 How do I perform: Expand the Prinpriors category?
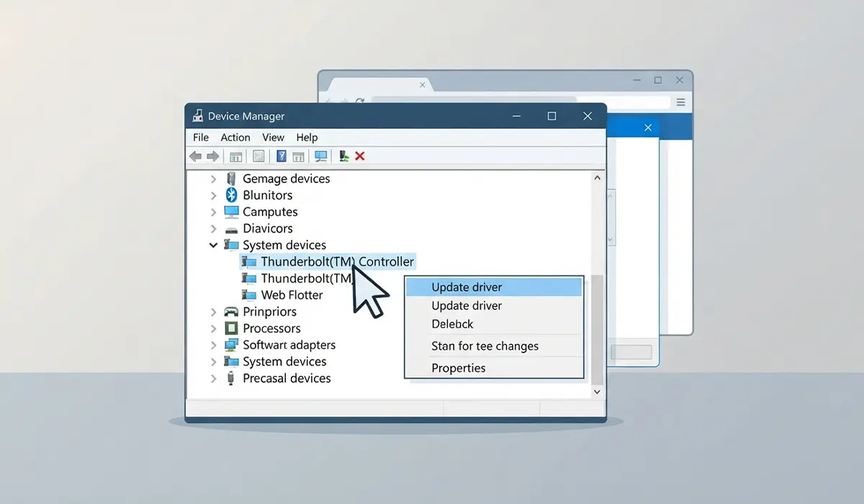pyautogui.click(x=214, y=312)
